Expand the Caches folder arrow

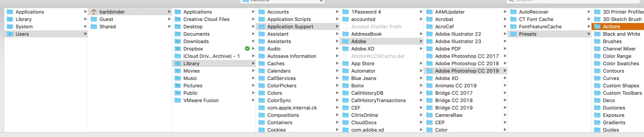pyautogui.click(x=337, y=63)
